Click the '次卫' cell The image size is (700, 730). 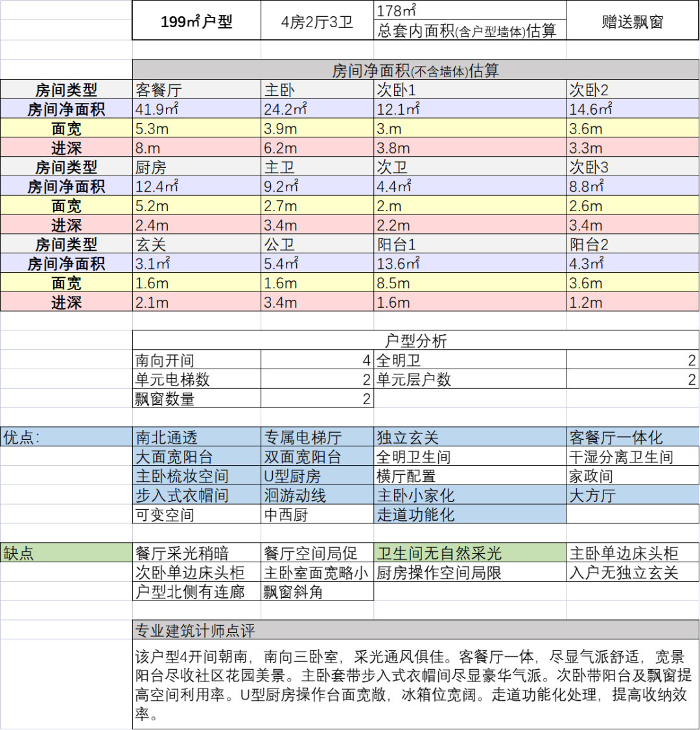[470, 166]
